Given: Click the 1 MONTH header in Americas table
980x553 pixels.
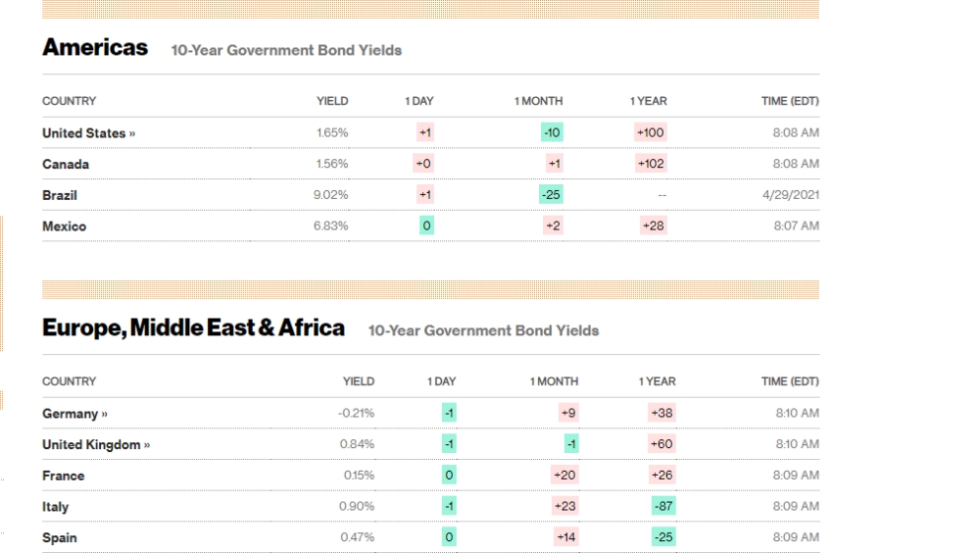Looking at the screenshot, I should pos(539,101).
